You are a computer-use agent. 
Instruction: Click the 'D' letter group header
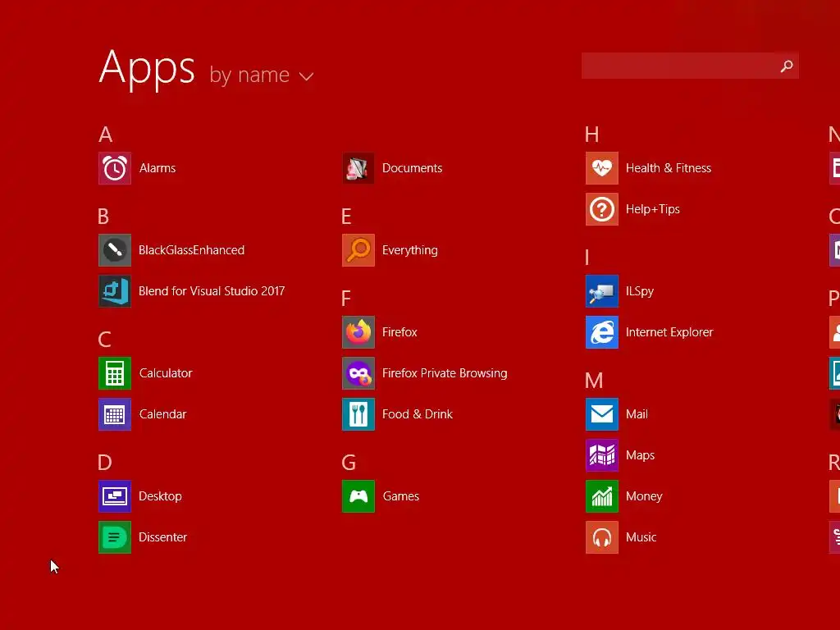coord(105,463)
